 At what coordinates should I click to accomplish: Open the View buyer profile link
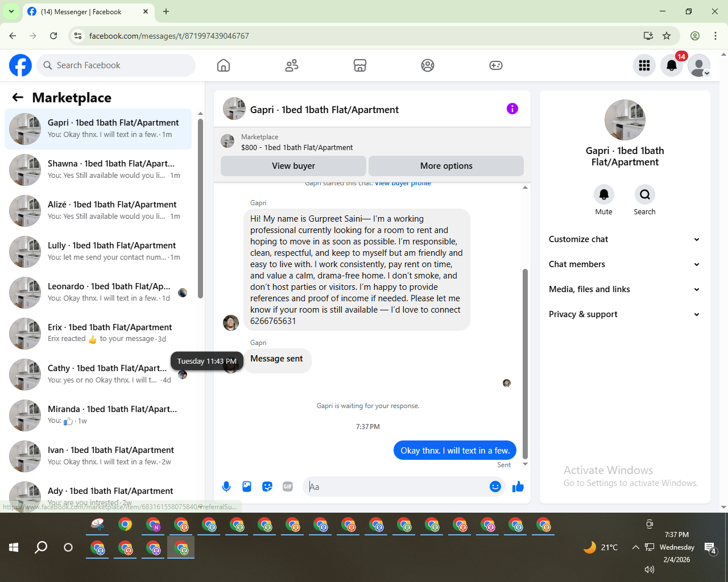pyautogui.click(x=403, y=183)
